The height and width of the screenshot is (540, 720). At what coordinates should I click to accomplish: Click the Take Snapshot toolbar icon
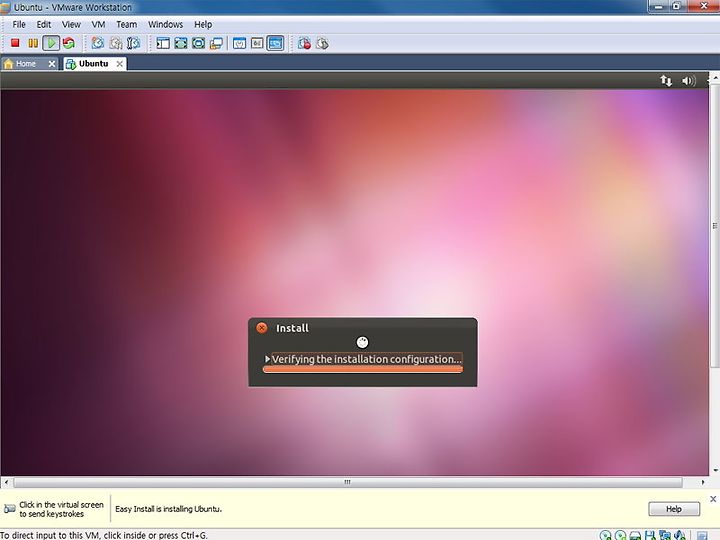[97, 43]
